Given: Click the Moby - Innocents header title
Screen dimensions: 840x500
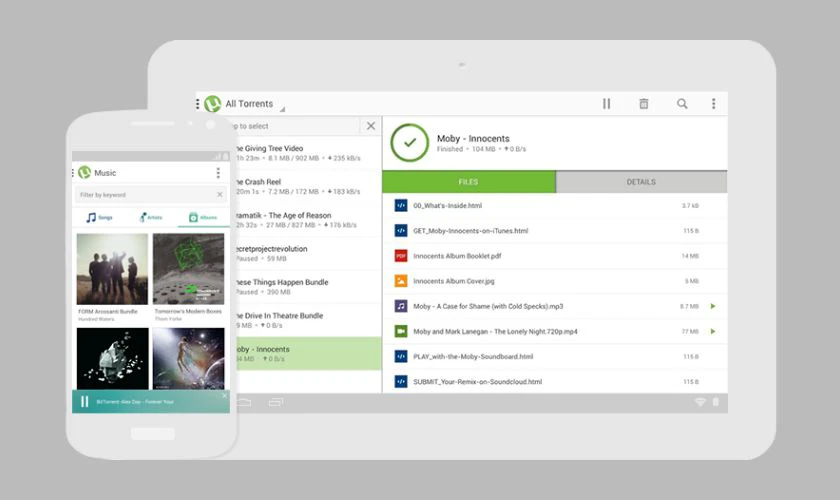Looking at the screenshot, I should point(473,138).
